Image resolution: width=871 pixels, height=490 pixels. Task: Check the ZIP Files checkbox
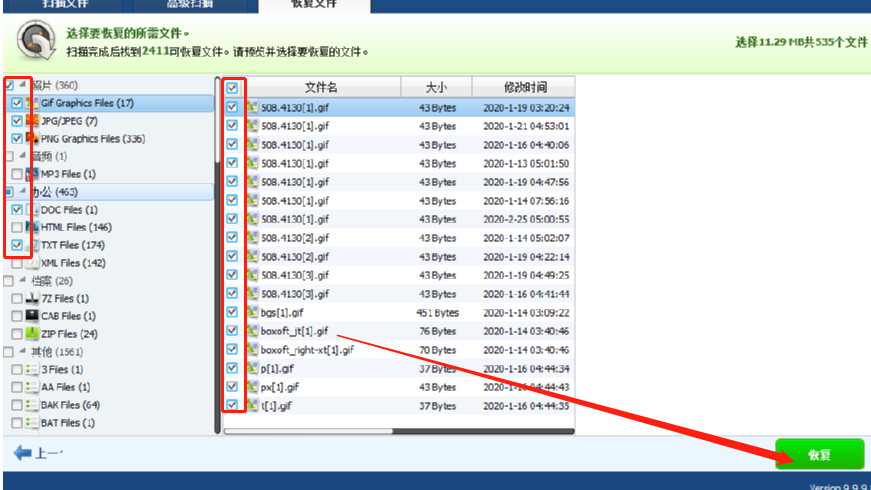click(17, 334)
